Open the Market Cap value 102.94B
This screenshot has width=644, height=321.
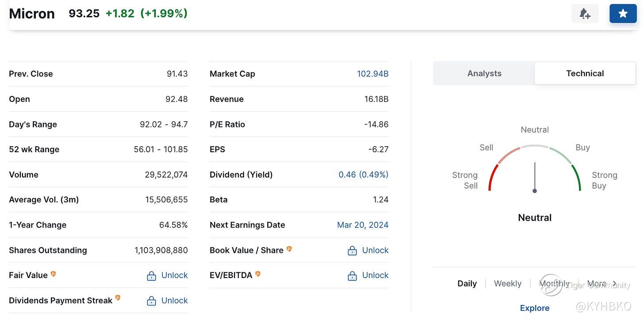click(373, 74)
